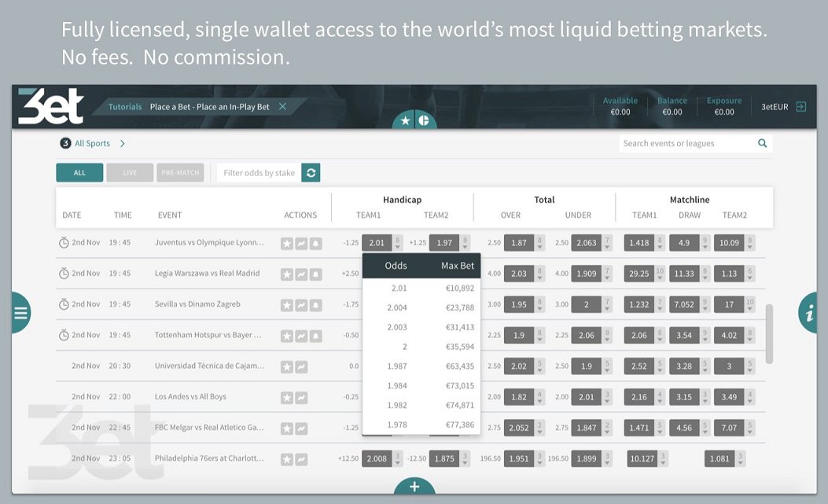This screenshot has height=504, width=828.
Task: Click the Balance €0.00 display
Action: (x=672, y=106)
